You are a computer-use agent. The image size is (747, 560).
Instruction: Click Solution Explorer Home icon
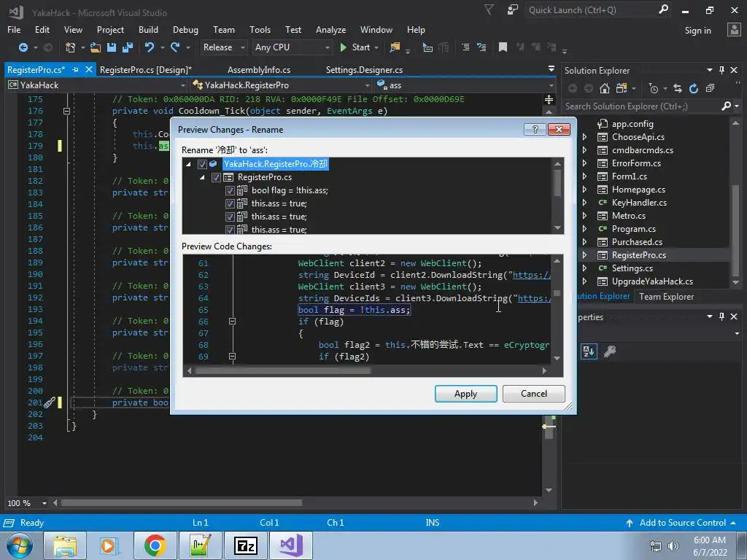tap(605, 88)
